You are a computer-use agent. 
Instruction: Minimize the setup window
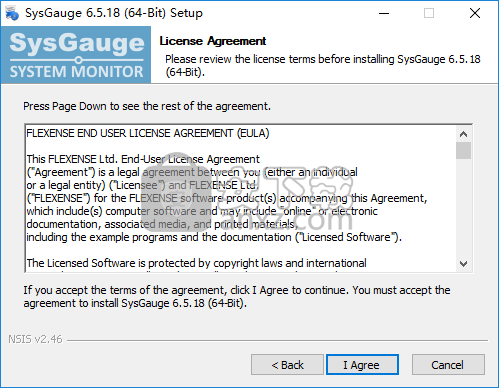[384, 13]
